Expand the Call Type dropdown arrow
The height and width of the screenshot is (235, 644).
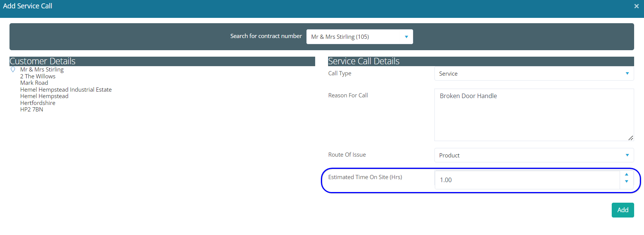pyautogui.click(x=627, y=73)
